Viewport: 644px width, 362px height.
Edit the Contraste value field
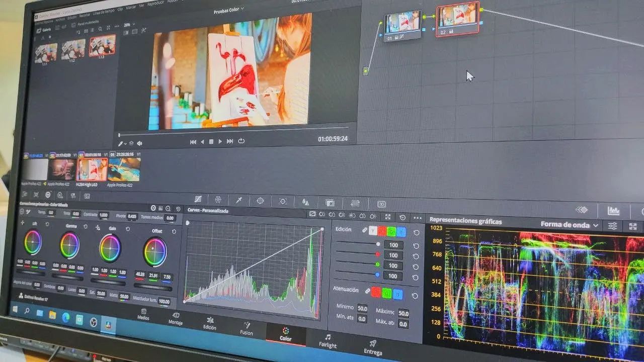point(104,215)
